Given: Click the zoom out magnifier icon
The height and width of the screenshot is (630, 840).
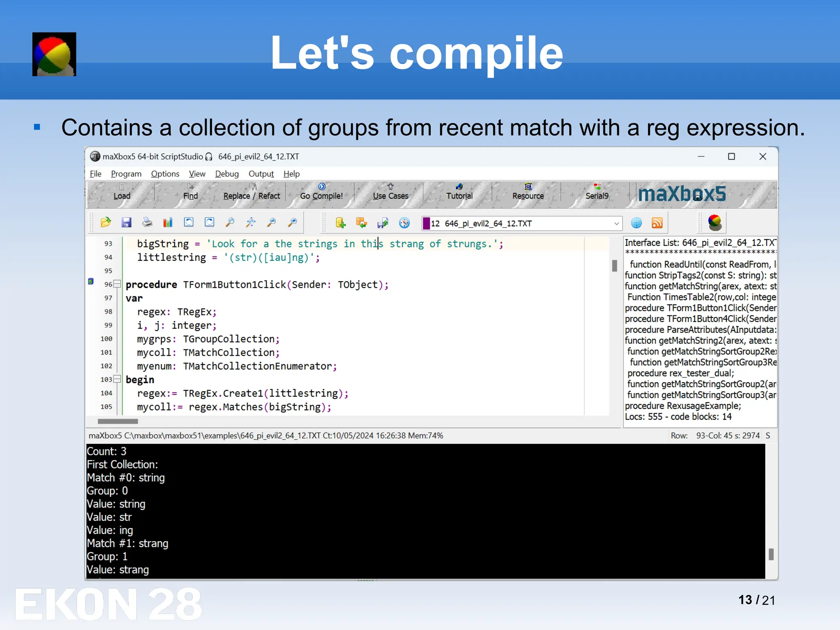Looking at the screenshot, I should (272, 222).
